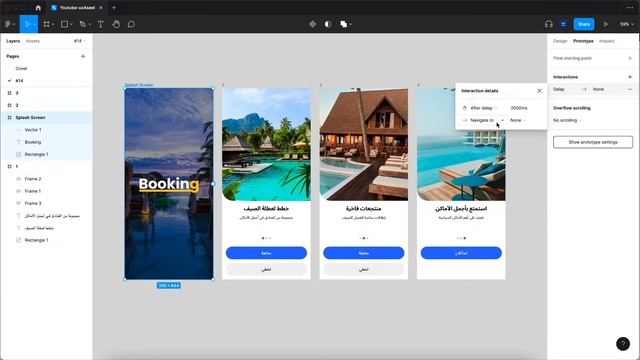Click blue continue button on frame 2
The width and height of the screenshot is (640, 360).
pos(363,253)
